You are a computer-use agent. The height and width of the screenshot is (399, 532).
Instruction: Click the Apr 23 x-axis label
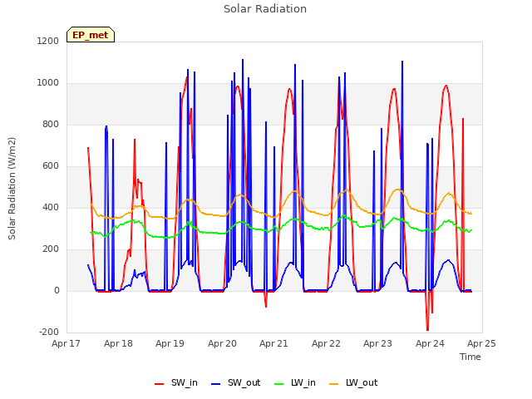(x=377, y=343)
